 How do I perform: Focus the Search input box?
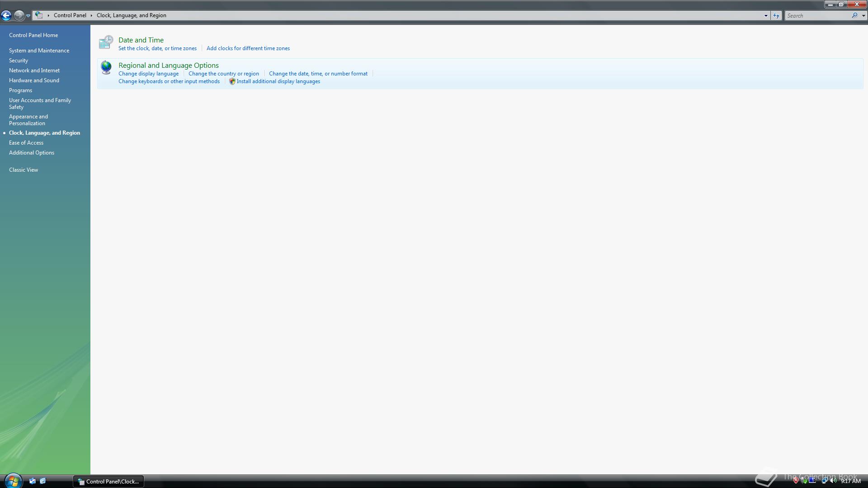[x=817, y=15]
